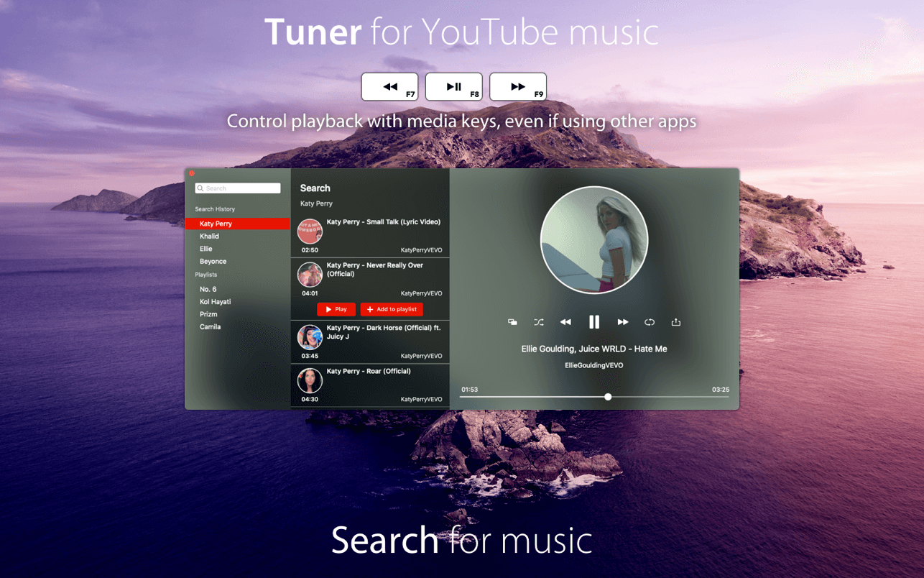Toggle shuffle playback

(539, 322)
